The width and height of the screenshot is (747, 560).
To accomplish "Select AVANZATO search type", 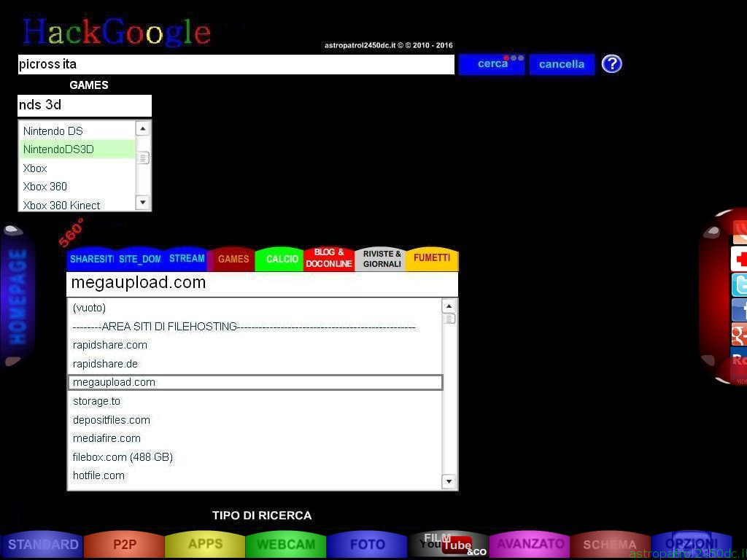I will [530, 544].
